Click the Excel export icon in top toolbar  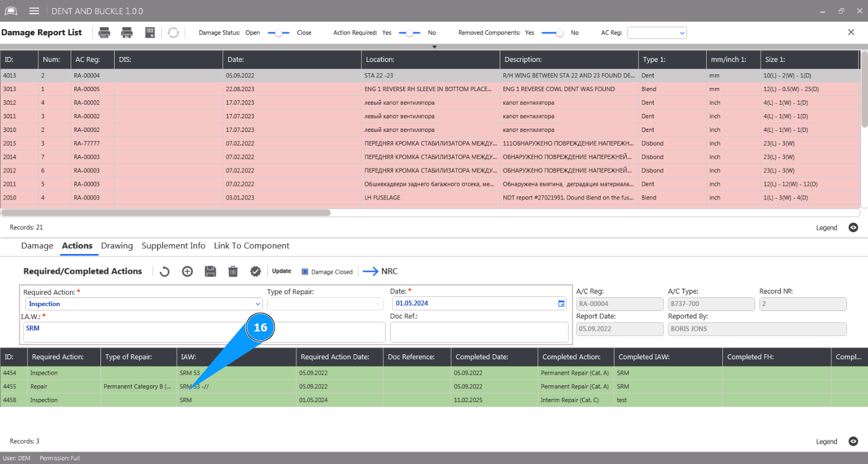tap(149, 33)
